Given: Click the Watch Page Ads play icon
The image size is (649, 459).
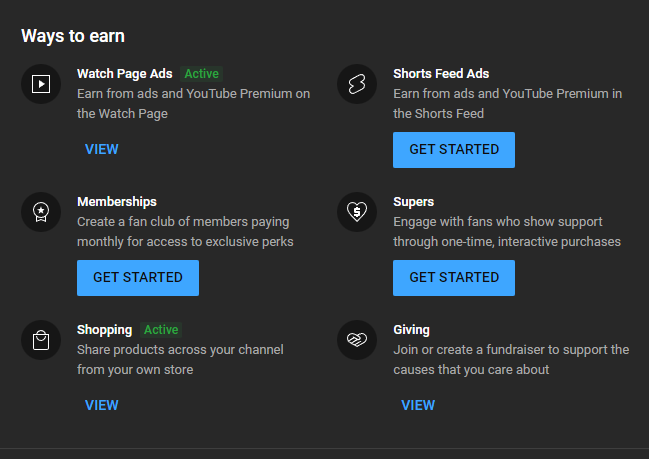Looking at the screenshot, I should (41, 84).
